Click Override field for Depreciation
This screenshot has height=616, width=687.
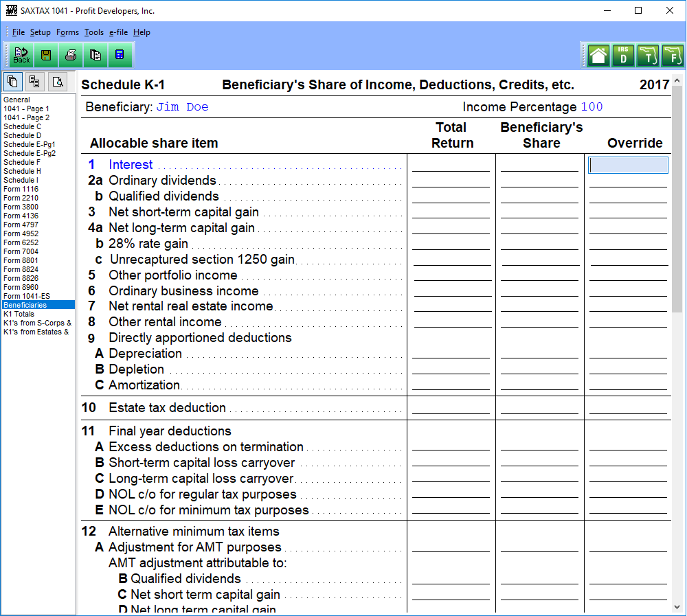coord(628,353)
